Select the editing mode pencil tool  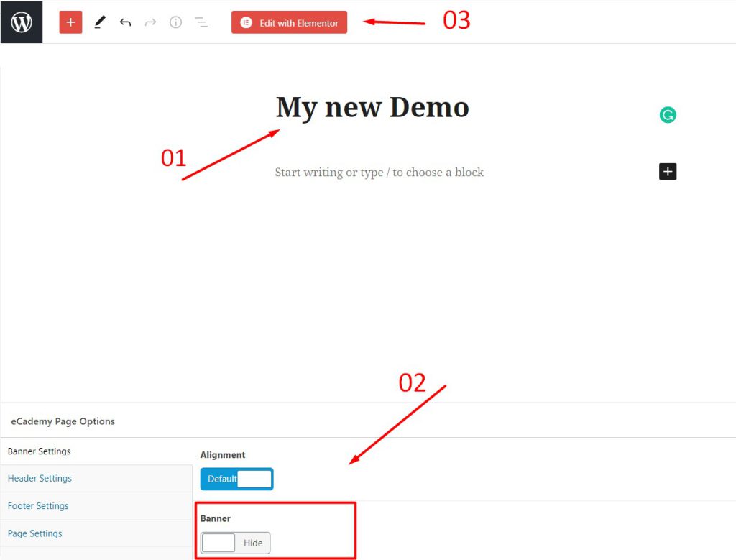(99, 22)
